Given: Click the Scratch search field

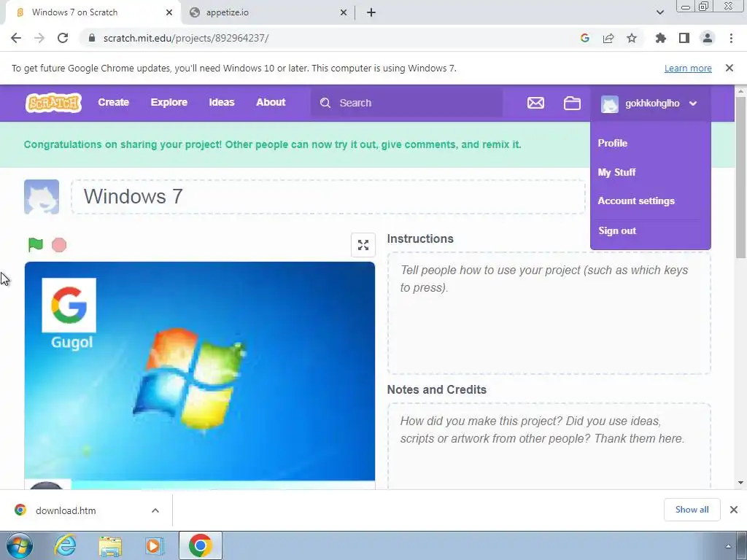Looking at the screenshot, I should point(406,103).
